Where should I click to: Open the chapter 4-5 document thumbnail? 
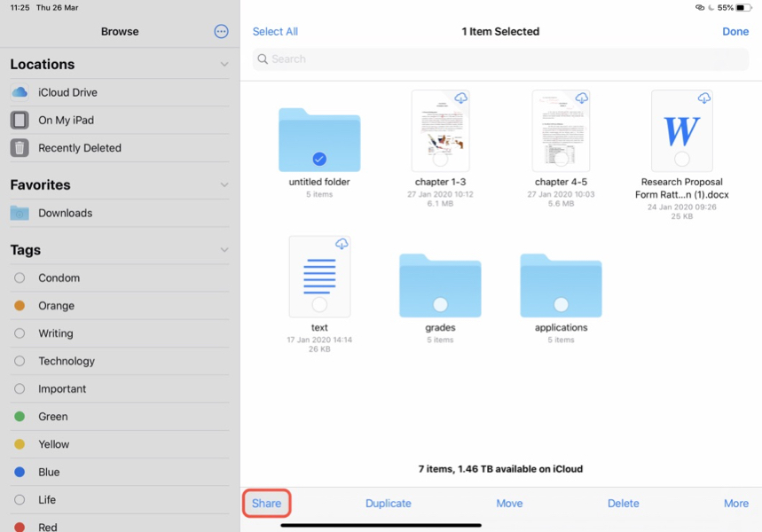(561, 130)
